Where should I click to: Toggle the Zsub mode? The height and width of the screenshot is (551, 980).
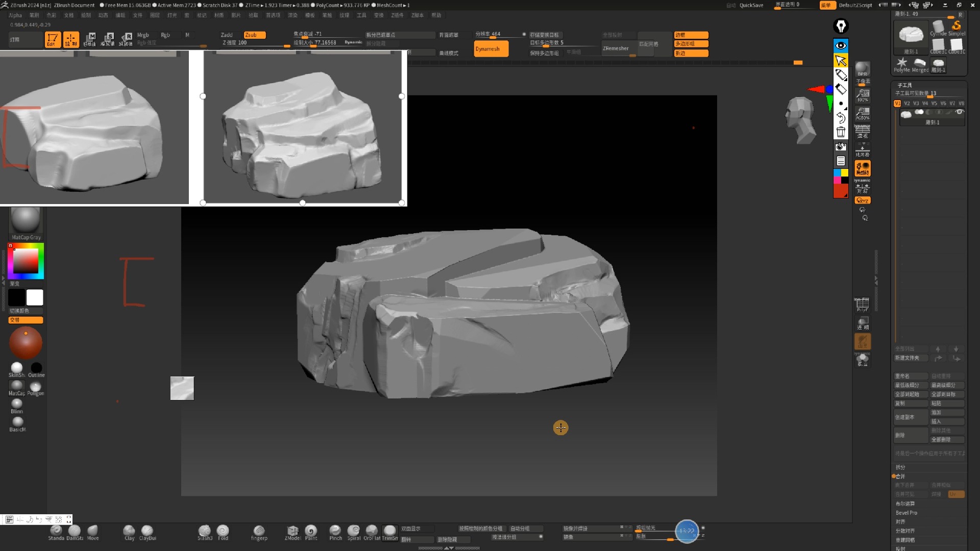[x=254, y=35]
